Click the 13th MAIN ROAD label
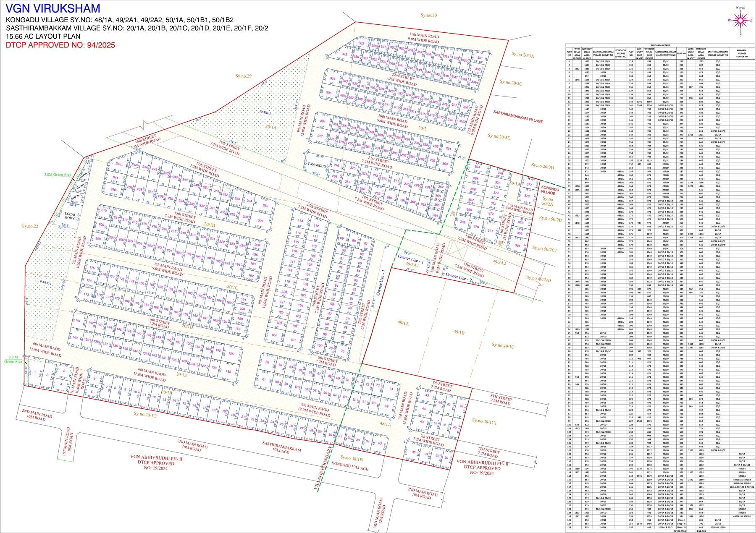 (x=519, y=209)
